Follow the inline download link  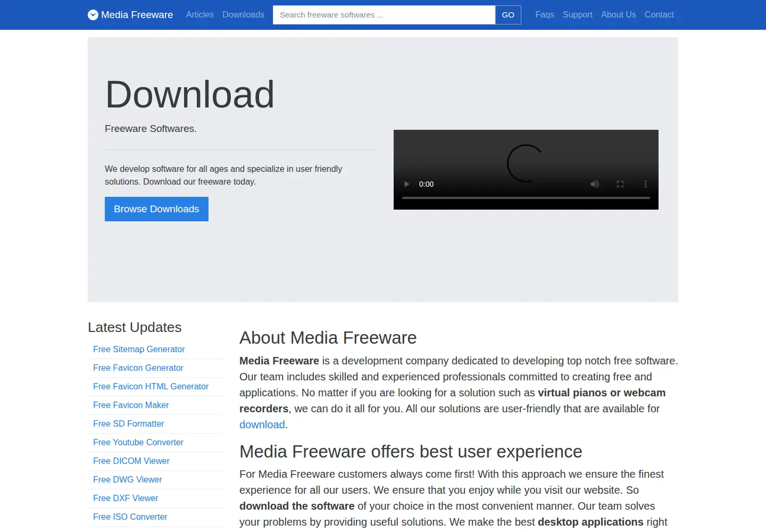pos(262,425)
